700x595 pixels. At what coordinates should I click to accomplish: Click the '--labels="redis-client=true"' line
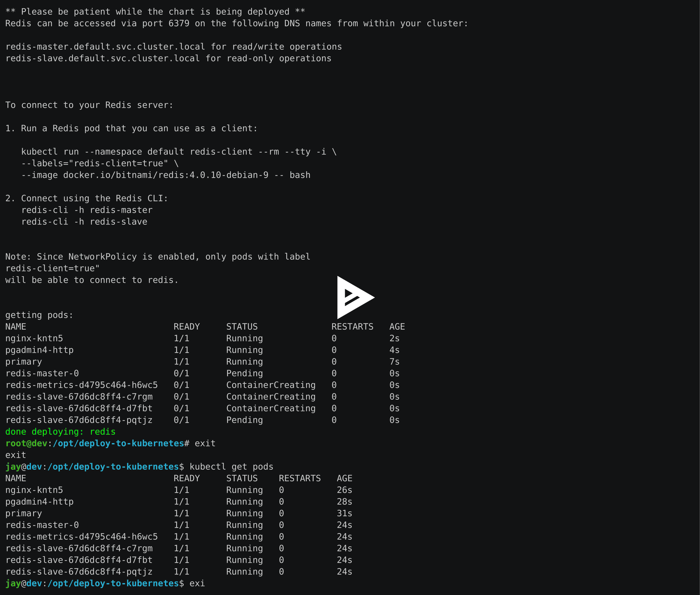100,163
